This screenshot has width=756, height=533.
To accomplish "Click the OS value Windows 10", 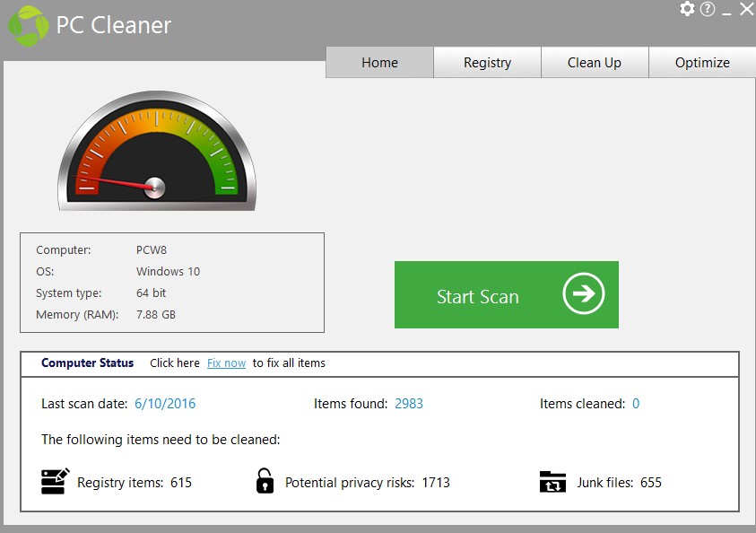I will 168,271.
